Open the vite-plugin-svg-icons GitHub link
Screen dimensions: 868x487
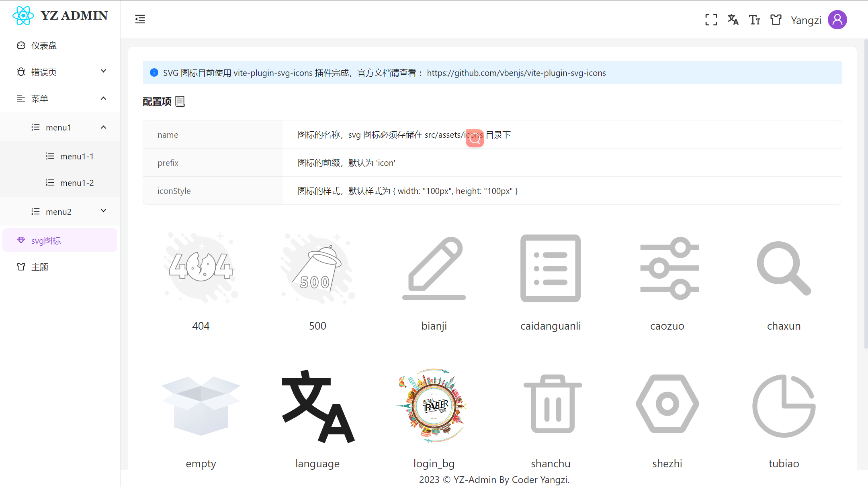pos(516,73)
